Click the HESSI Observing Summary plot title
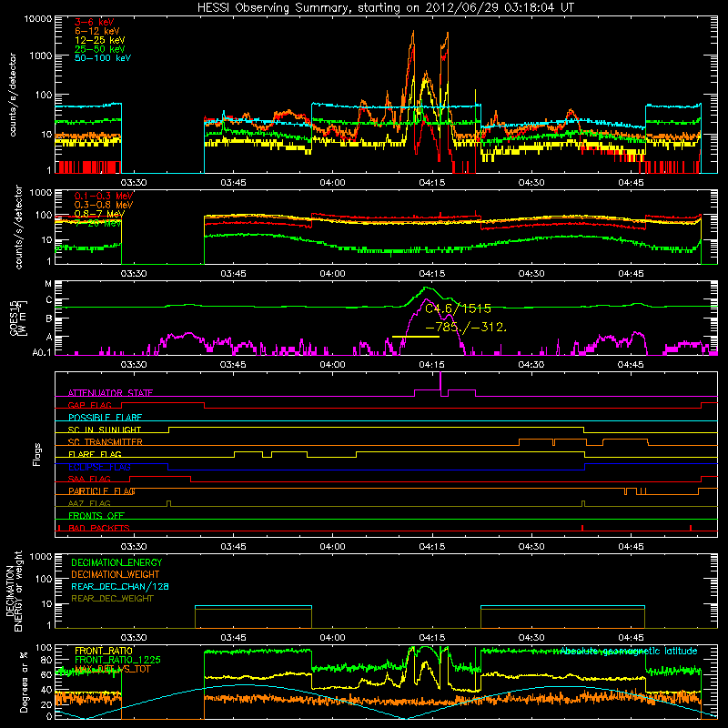This screenshot has height=728, width=728. pos(386,8)
